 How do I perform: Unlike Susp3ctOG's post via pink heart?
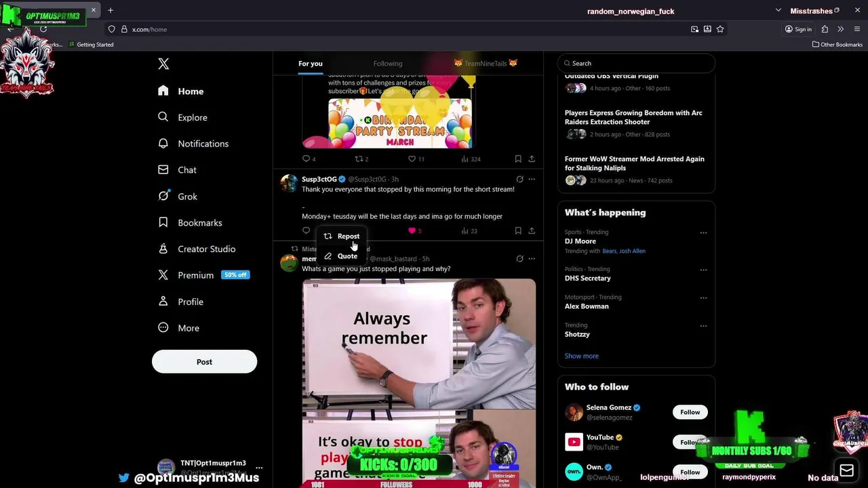click(412, 231)
